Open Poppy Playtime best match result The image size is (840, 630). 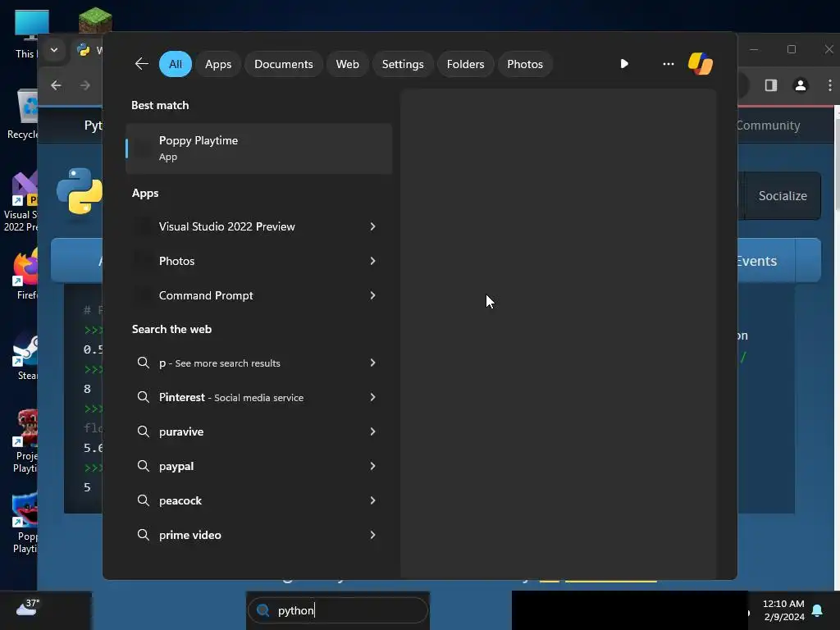click(258, 148)
